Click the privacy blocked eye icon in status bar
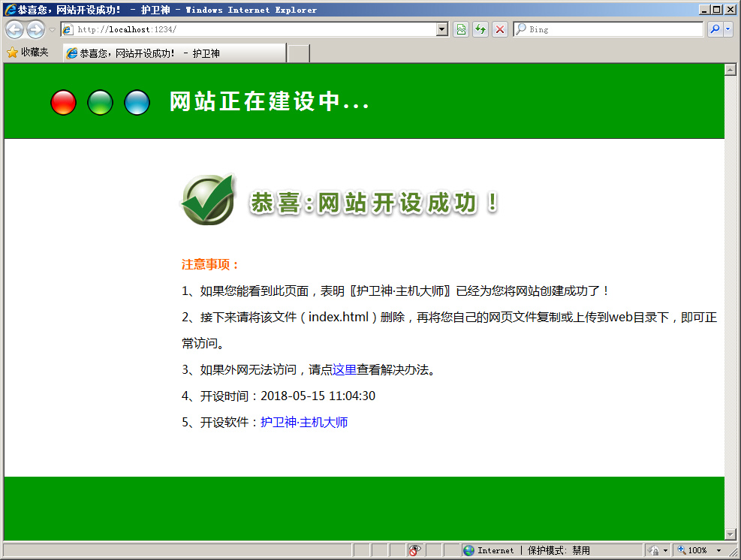 click(415, 550)
